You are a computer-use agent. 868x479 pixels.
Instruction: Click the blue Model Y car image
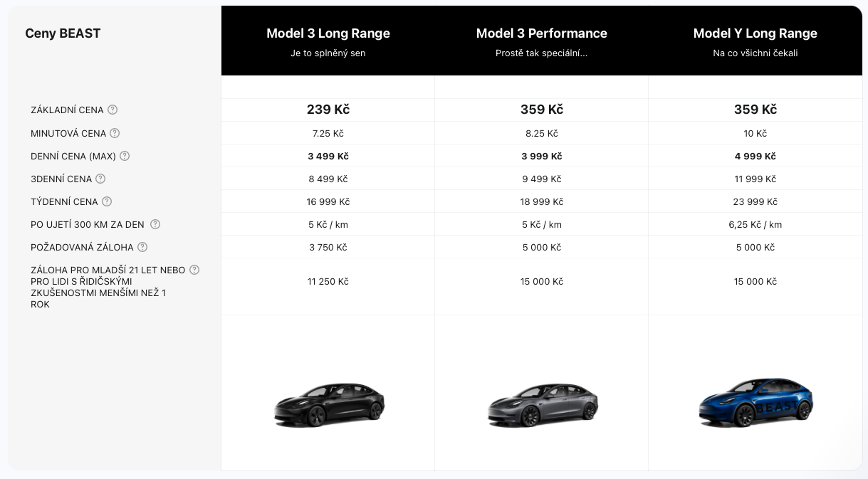(755, 403)
